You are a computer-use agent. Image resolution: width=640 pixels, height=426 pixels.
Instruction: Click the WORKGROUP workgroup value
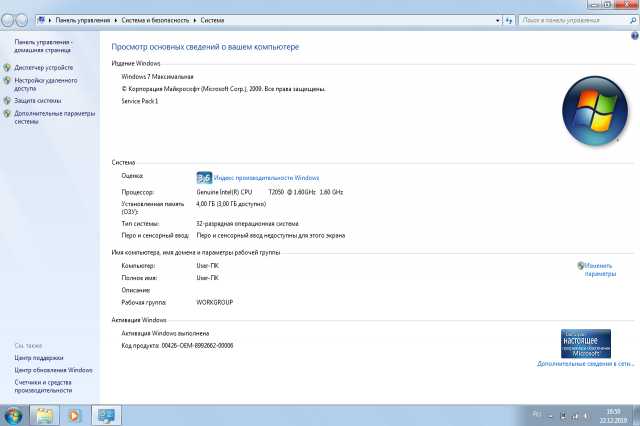[215, 302]
